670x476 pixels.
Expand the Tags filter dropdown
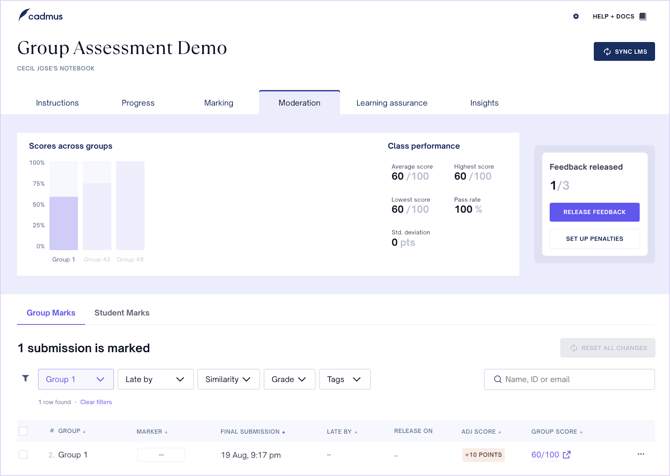pos(344,379)
